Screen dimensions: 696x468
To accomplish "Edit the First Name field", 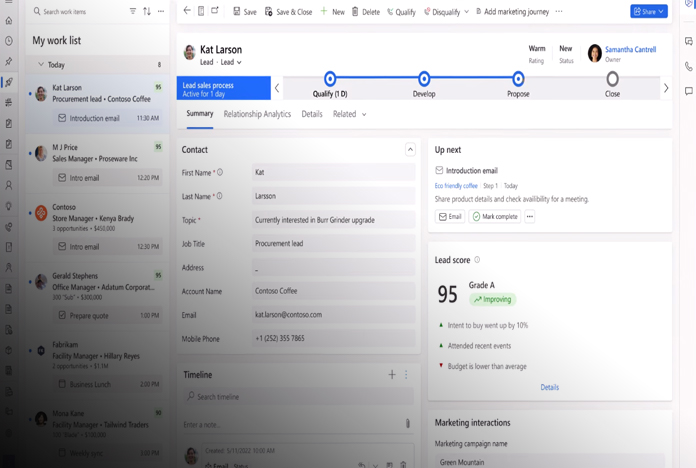I will [333, 172].
